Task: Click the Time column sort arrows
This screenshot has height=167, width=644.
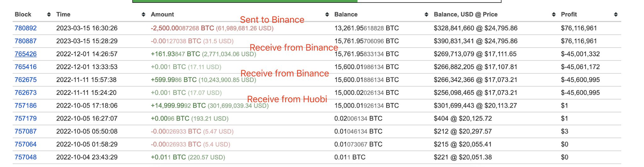Action: [x=143, y=14]
